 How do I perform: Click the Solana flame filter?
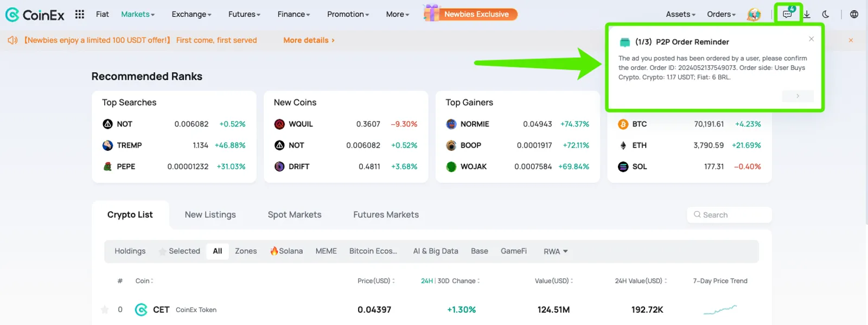[286, 251]
